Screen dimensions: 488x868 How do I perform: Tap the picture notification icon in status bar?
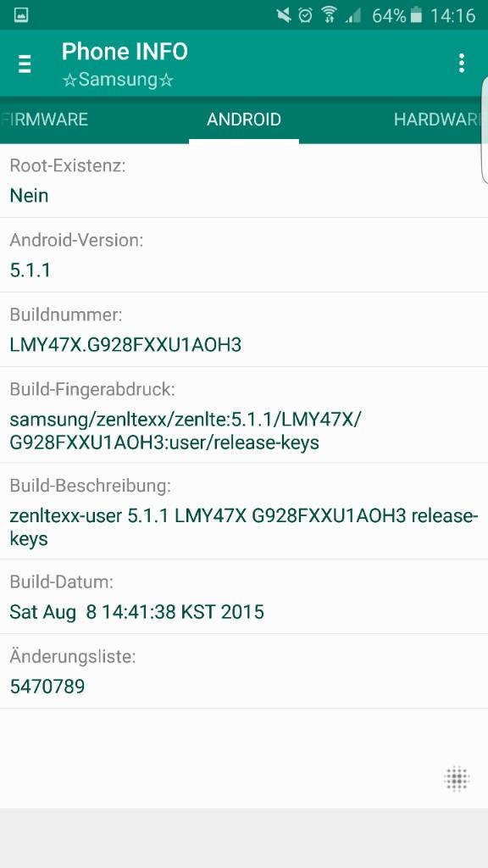coord(21,15)
